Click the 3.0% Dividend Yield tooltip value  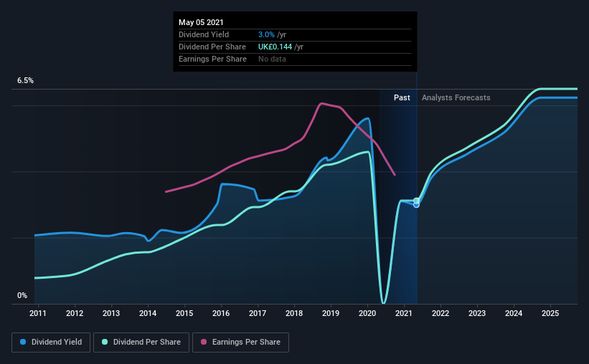266,34
